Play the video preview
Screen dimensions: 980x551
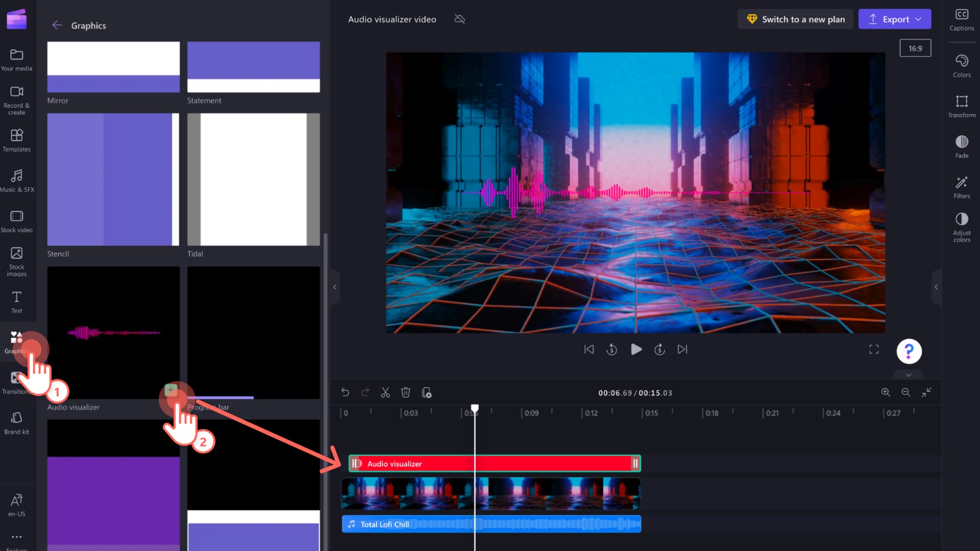[x=636, y=349]
